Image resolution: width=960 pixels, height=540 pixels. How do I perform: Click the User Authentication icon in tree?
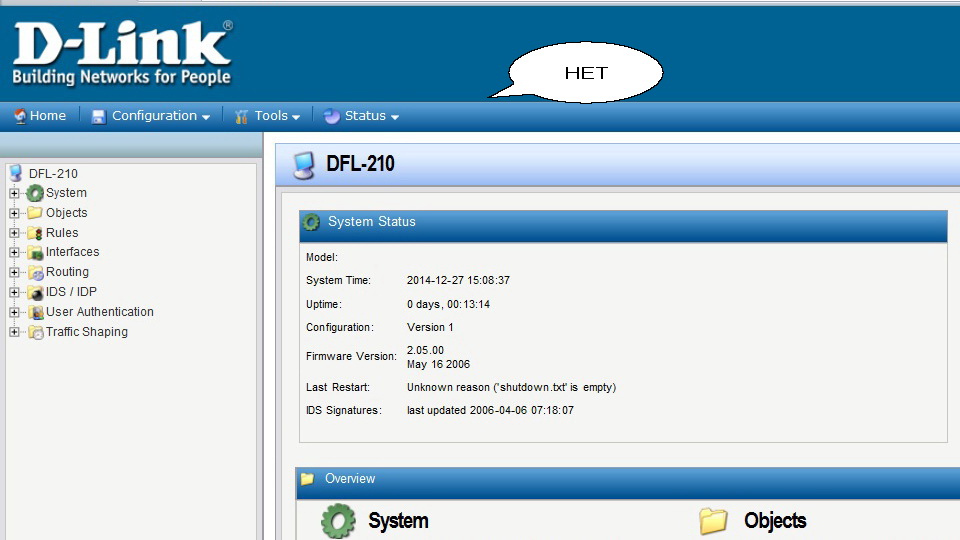click(35, 312)
